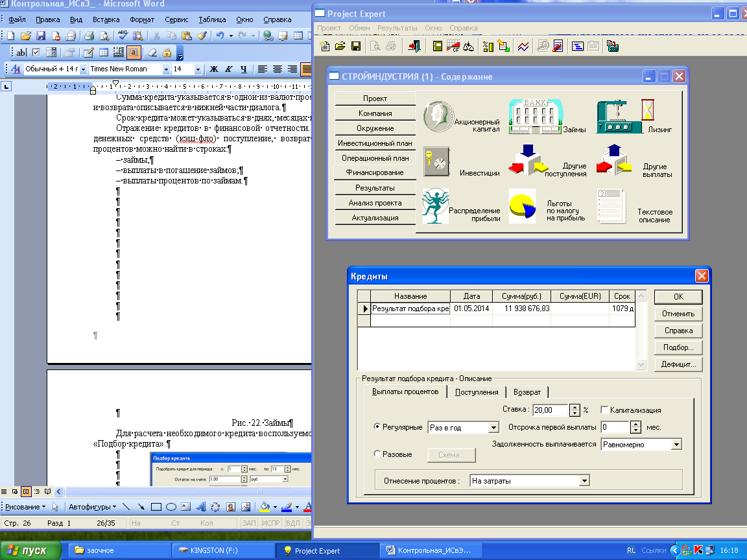Open the Инвестиционный план section button
Image resolution: width=747 pixels, height=560 pixels.
pyautogui.click(x=375, y=143)
